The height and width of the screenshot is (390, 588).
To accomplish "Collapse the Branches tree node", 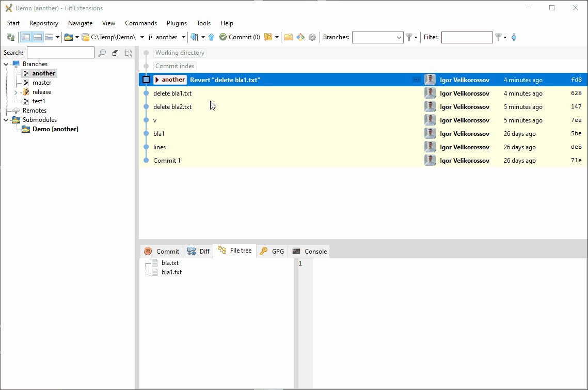I will click(6, 64).
